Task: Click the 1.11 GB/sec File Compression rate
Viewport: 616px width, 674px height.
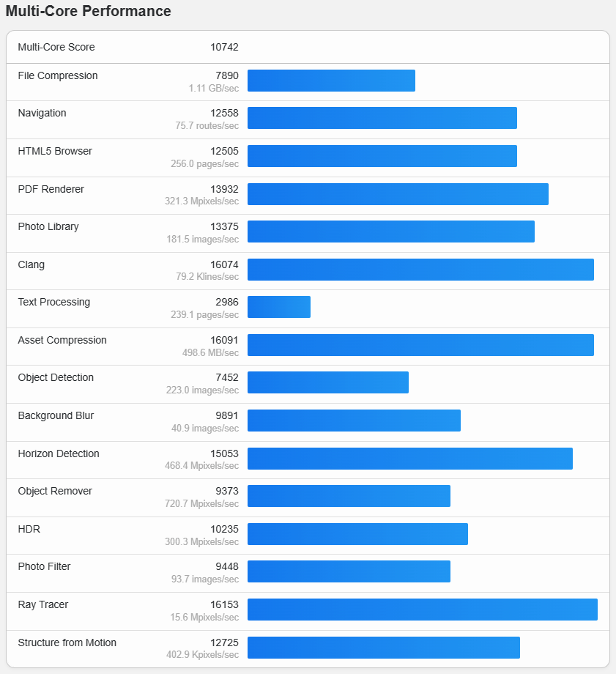Action: 213,88
